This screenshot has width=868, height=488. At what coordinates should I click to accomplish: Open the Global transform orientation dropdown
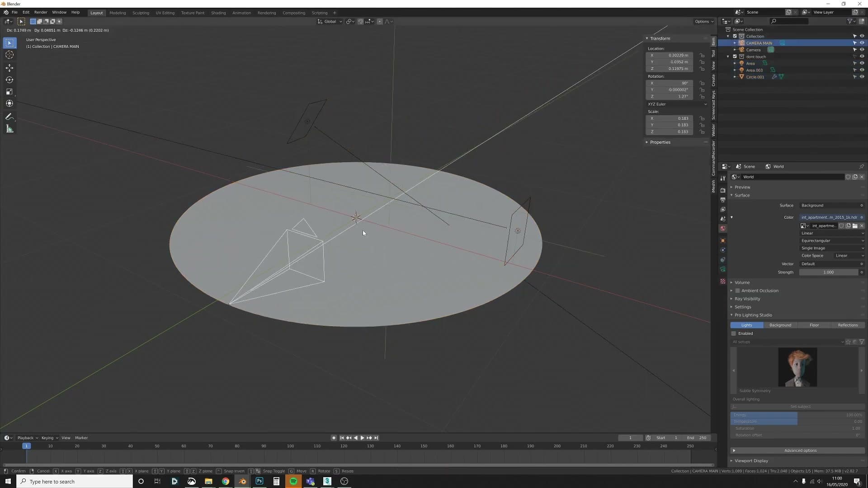330,21
